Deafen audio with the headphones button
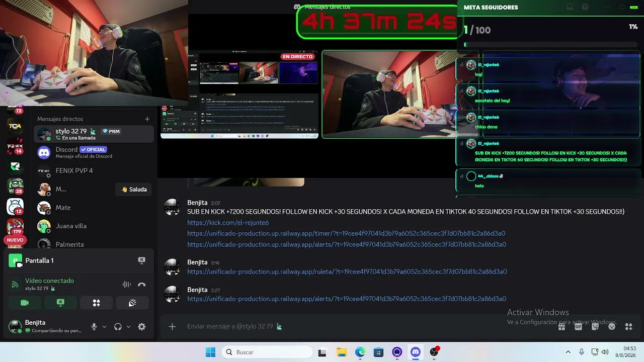 118,327
